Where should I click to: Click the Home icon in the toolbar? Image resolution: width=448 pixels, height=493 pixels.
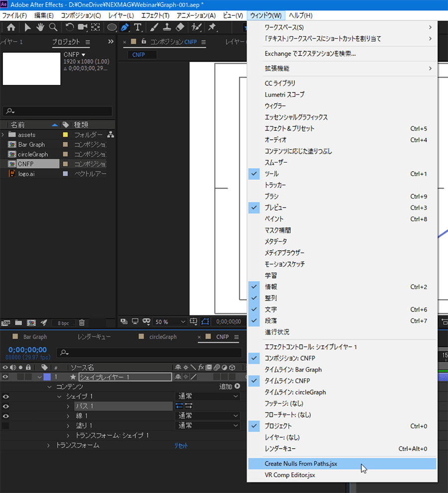(x=11, y=27)
